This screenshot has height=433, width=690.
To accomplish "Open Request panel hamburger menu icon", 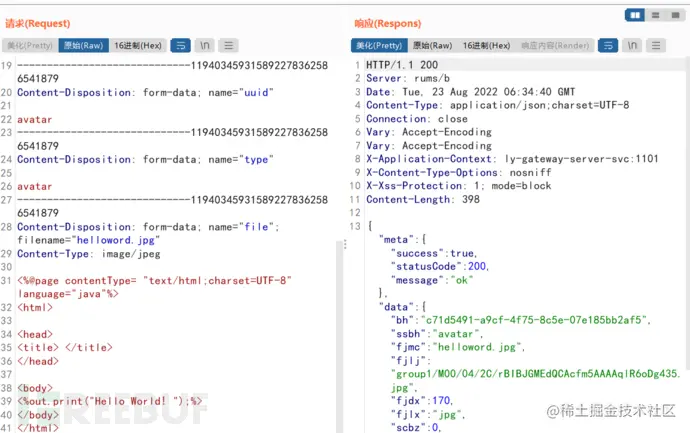I will pos(228,45).
